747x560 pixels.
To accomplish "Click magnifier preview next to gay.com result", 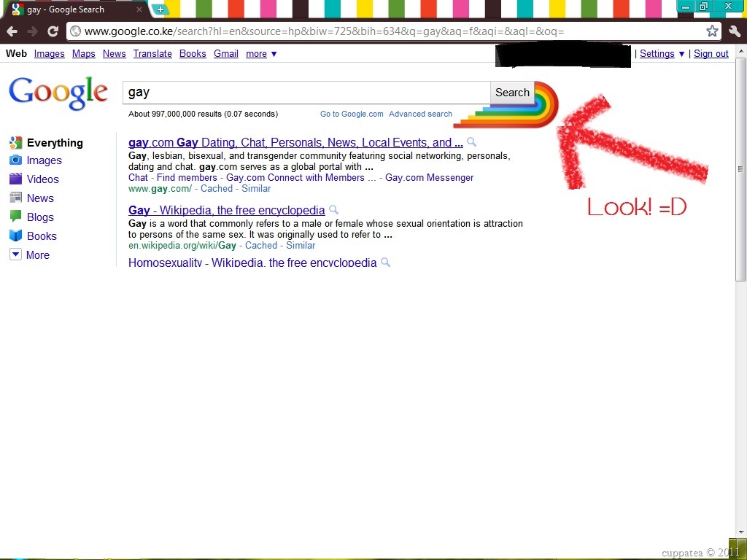I will 471,142.
